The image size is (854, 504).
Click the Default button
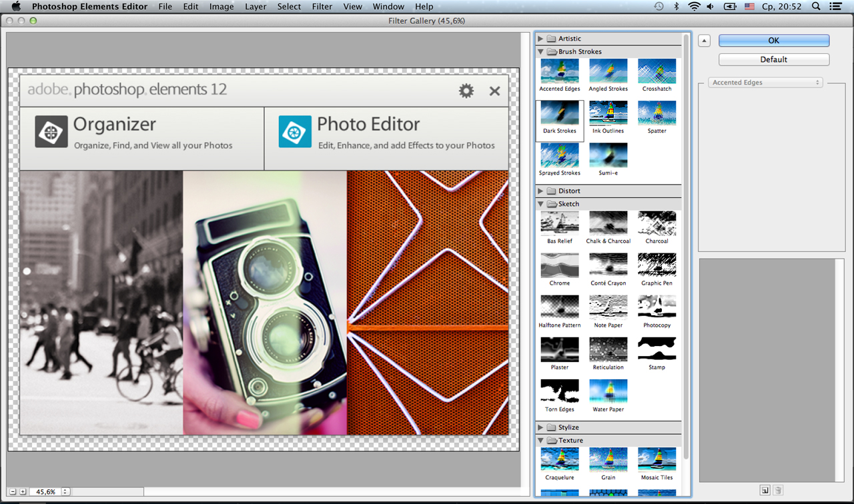(774, 59)
